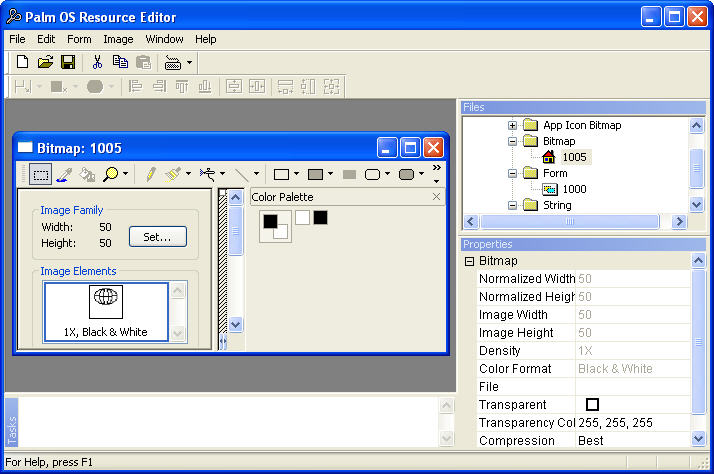
Task: Click the foreground/background color indicator
Action: click(275, 226)
